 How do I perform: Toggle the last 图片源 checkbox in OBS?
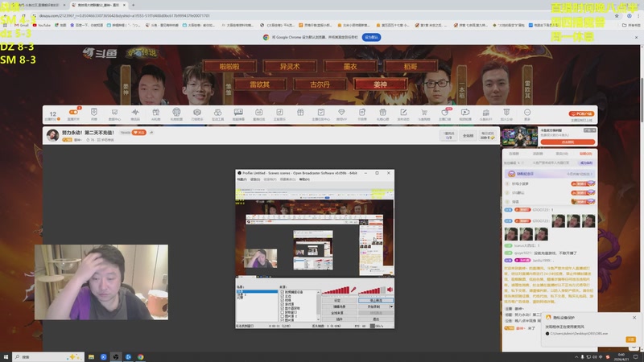pos(283,319)
